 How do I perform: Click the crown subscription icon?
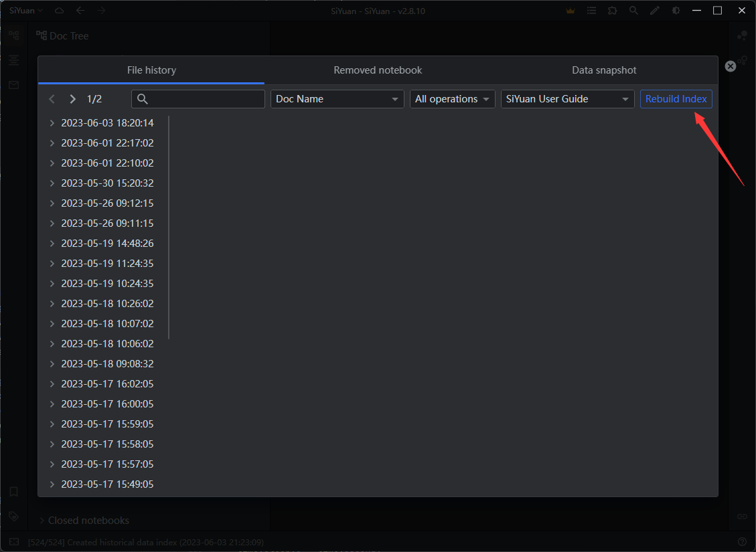(571, 11)
